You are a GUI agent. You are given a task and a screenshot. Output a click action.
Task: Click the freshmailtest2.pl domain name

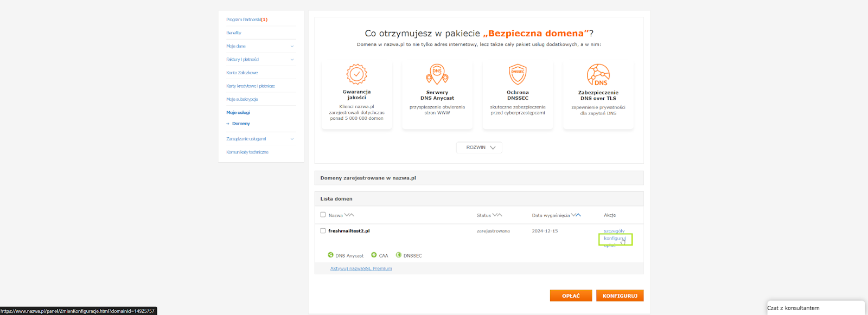click(x=349, y=231)
